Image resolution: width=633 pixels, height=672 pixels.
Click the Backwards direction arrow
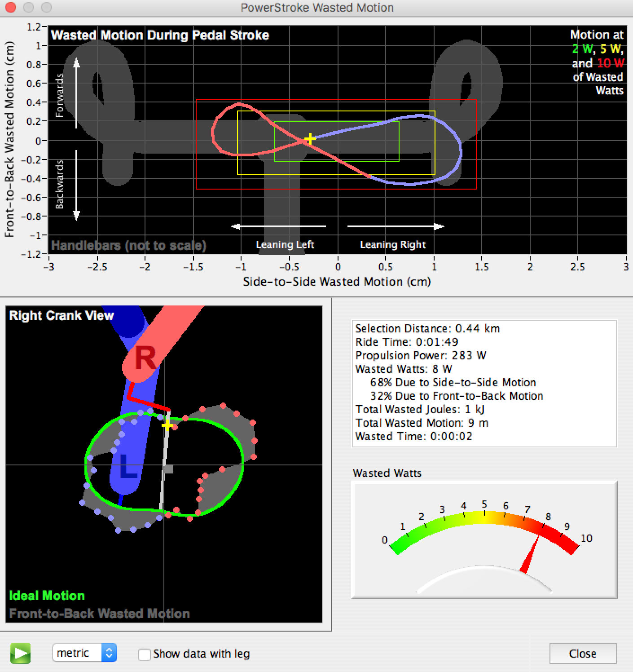coord(76,185)
